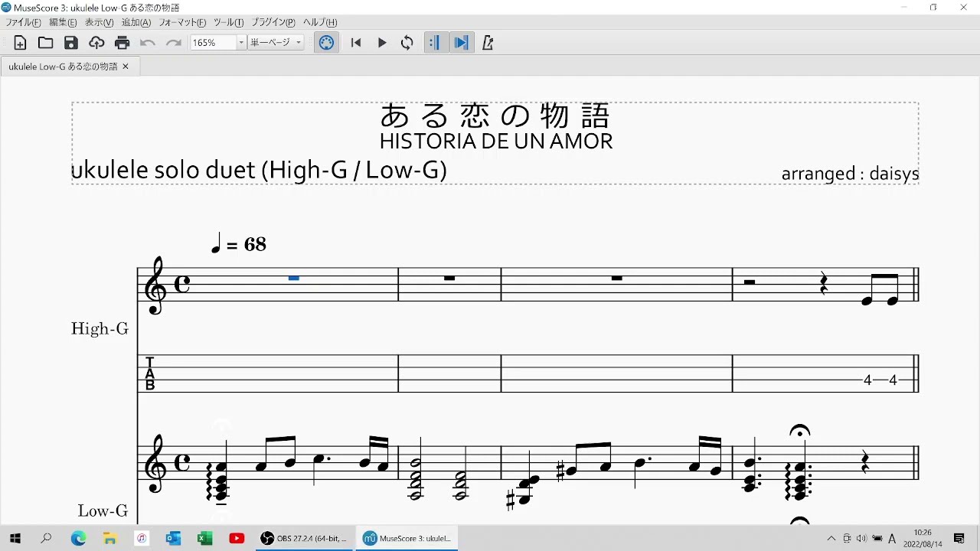This screenshot has height=551, width=980.
Task: Open YouTube app from taskbar
Action: pyautogui.click(x=237, y=539)
